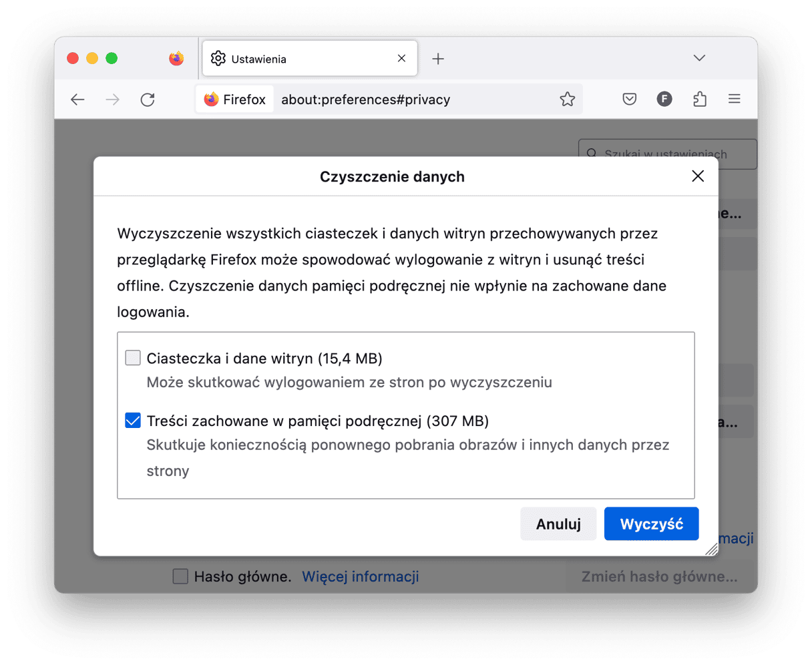The image size is (812, 665).
Task: Click the Anuluj button
Action: (x=558, y=524)
